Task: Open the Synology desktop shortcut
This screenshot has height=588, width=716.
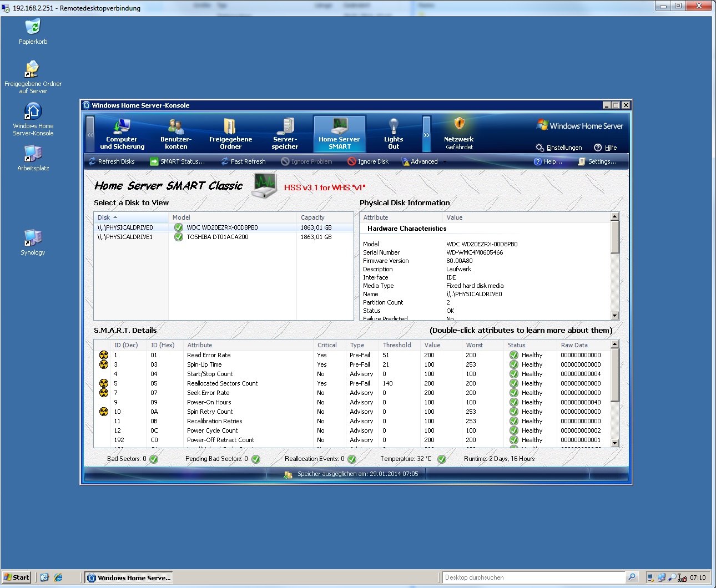Action: (33, 242)
